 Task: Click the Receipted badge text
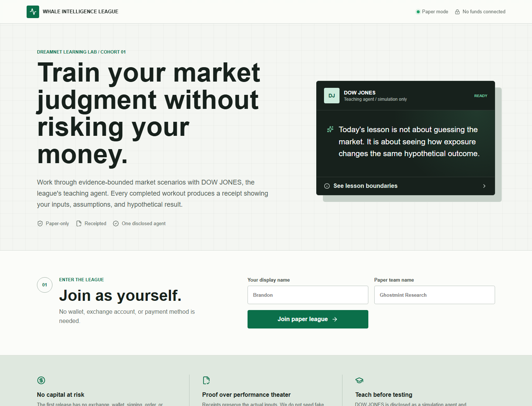95,224
